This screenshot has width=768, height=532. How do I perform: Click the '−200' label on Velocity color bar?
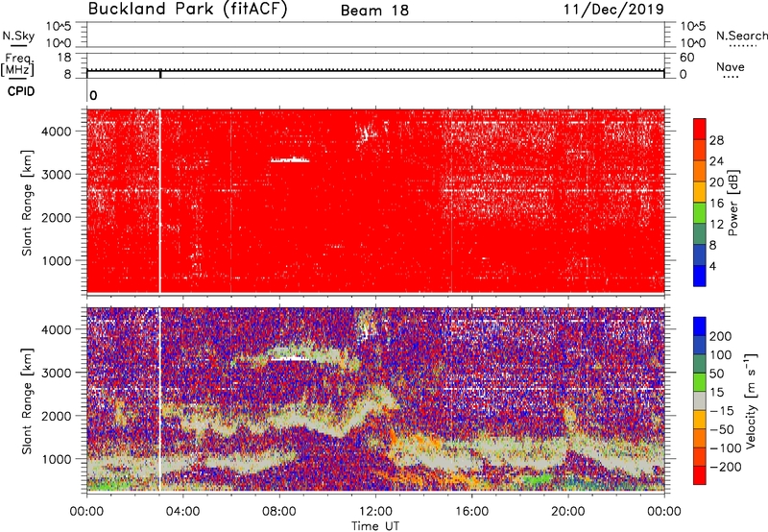pos(726,467)
